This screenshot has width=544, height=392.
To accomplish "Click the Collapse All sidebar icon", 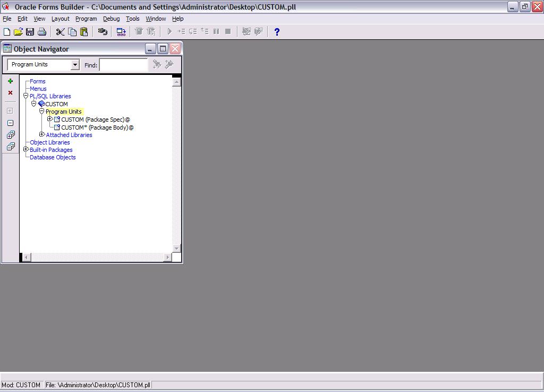I will coord(11,147).
